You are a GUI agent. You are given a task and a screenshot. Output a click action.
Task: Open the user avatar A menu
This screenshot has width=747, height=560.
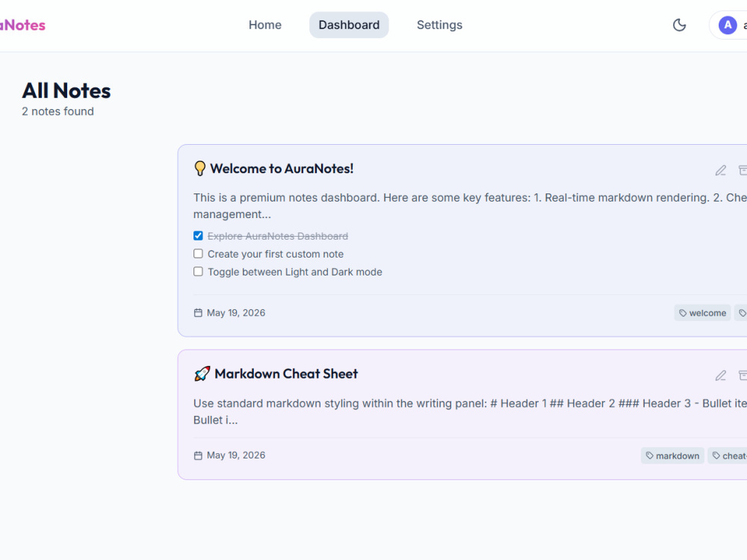coord(728,25)
